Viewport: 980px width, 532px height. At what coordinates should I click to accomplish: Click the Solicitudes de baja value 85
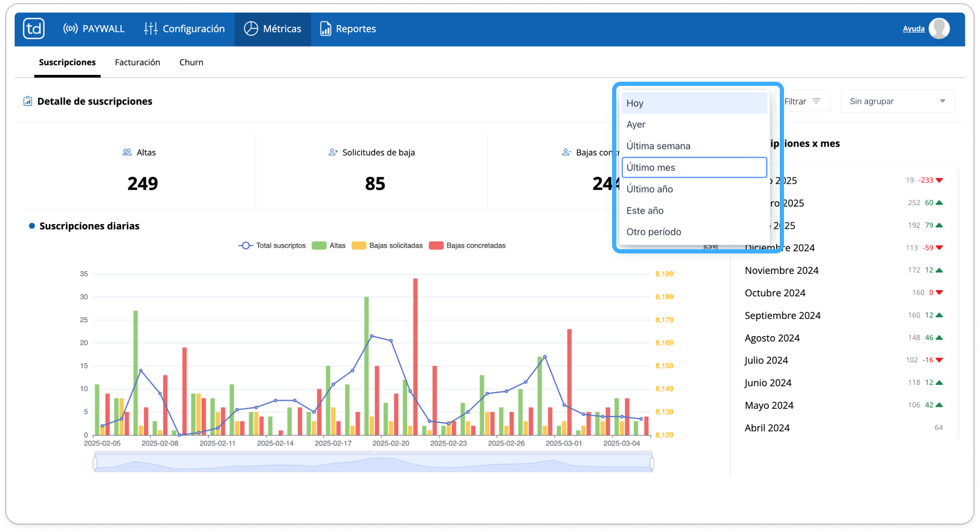pyautogui.click(x=375, y=184)
